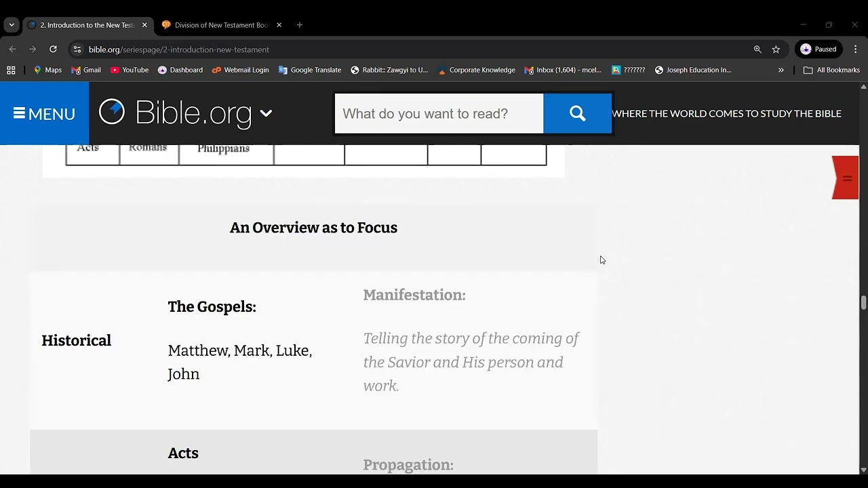The width and height of the screenshot is (868, 488).
Task: Select the bold Acts heading in the overview table
Action: [183, 453]
